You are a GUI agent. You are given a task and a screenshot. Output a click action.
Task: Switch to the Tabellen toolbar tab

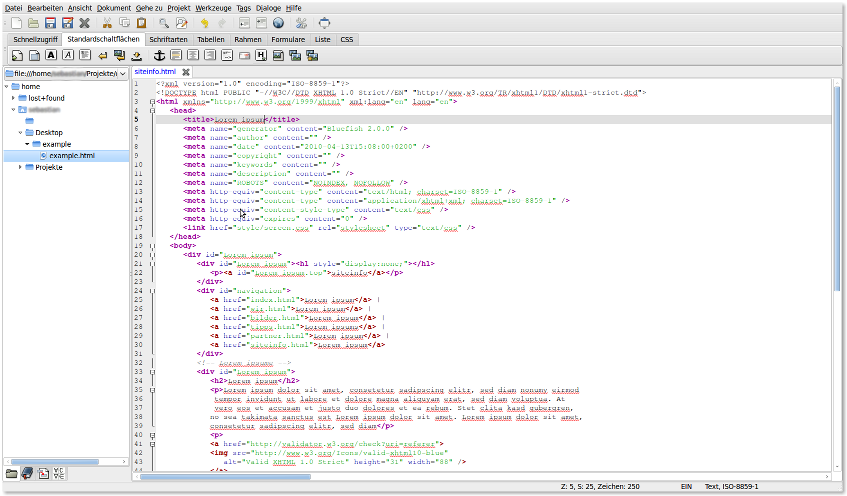click(211, 39)
